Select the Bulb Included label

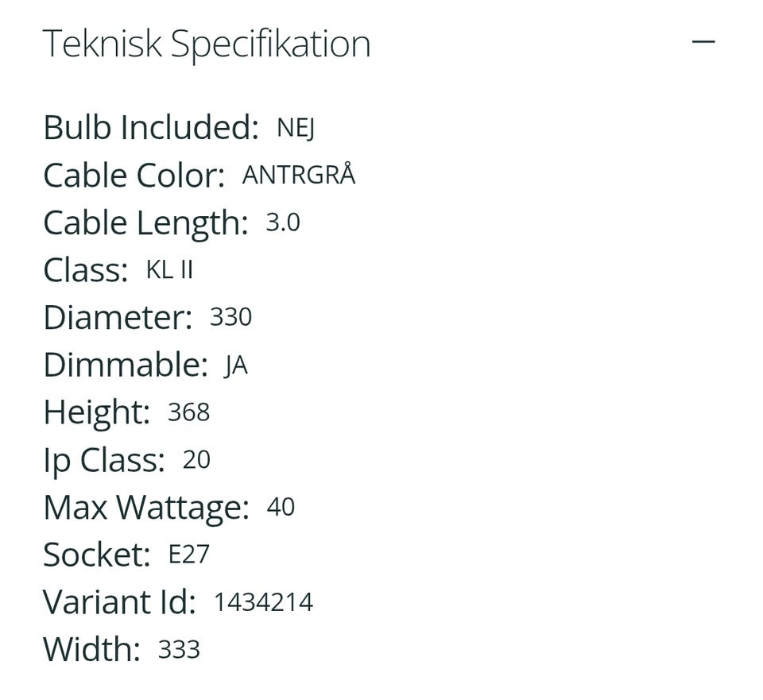click(150, 128)
